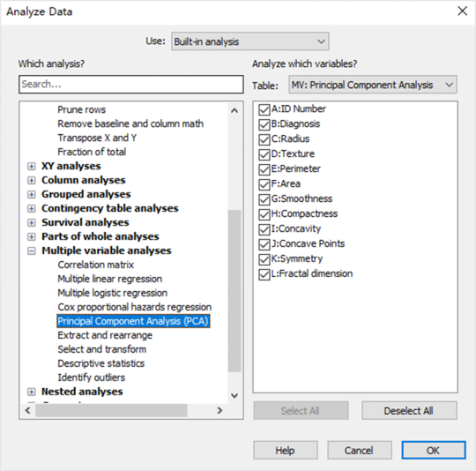Expand the Contingency table analyses plus icon

click(x=31, y=208)
